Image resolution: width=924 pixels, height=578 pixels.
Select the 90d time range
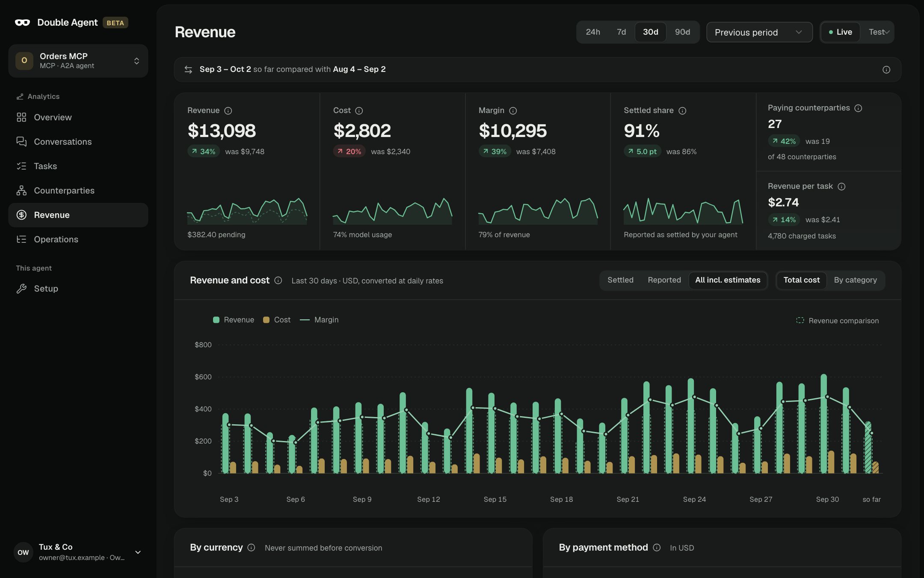click(683, 32)
